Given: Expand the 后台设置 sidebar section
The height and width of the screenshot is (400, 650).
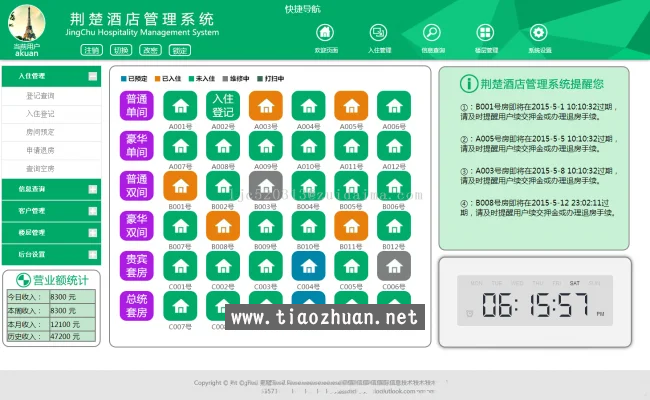Looking at the screenshot, I should point(93,255).
